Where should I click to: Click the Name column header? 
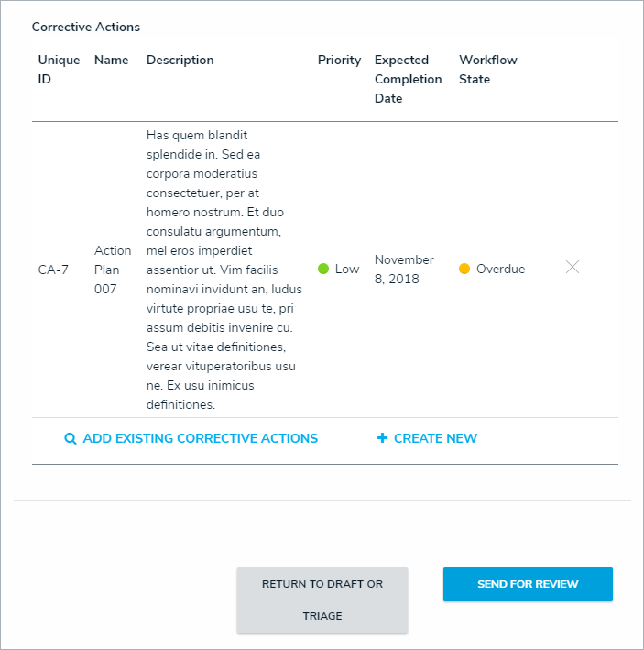point(111,61)
